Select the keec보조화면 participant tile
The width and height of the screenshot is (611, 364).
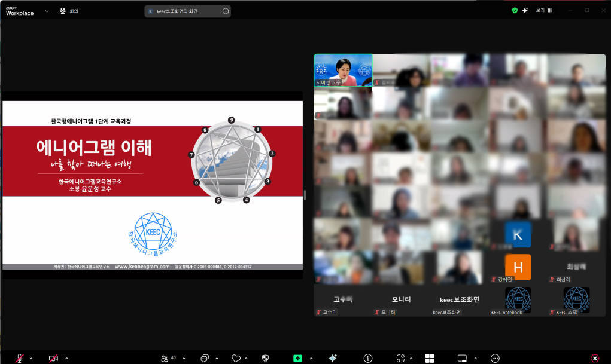[460, 300]
